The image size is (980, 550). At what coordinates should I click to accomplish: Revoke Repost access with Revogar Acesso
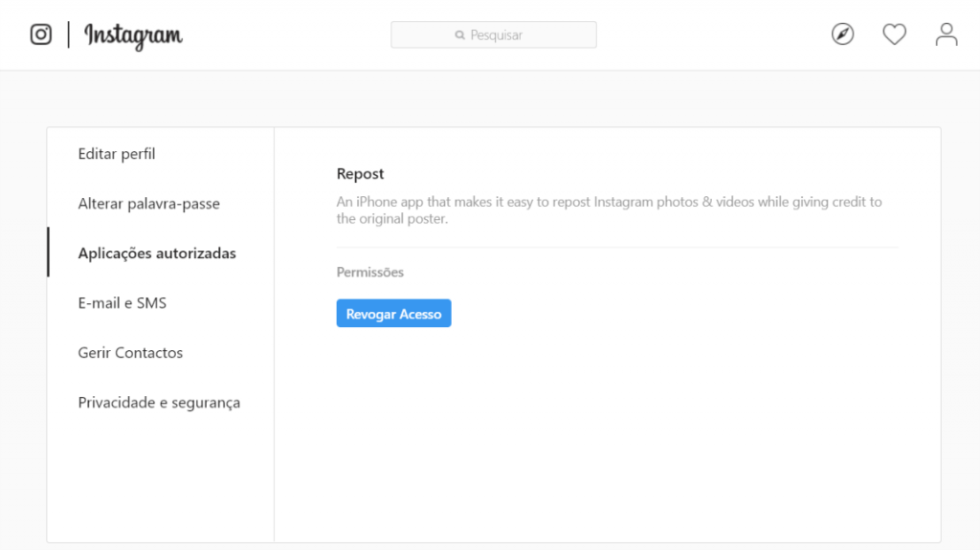[393, 313]
